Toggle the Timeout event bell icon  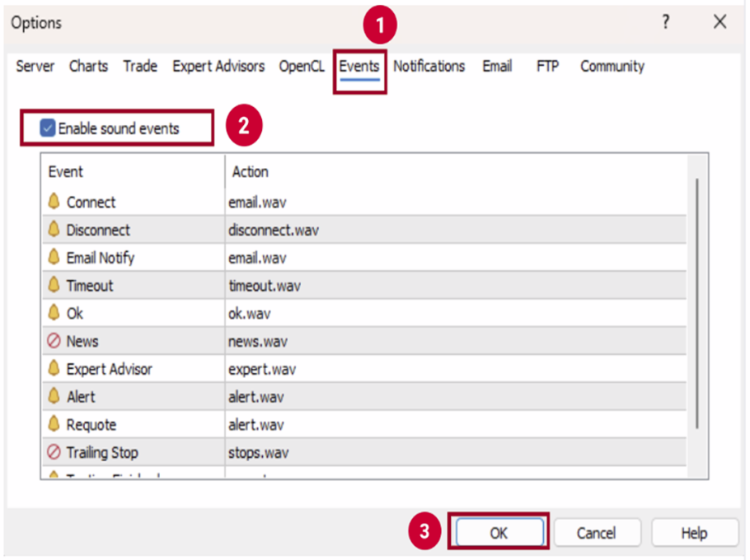coord(54,285)
